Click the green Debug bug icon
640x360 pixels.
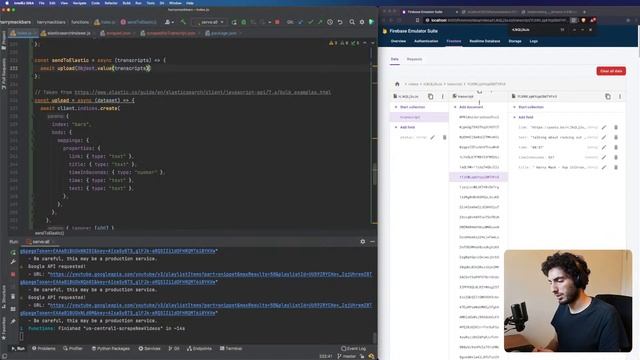pyautogui.click(x=244, y=22)
